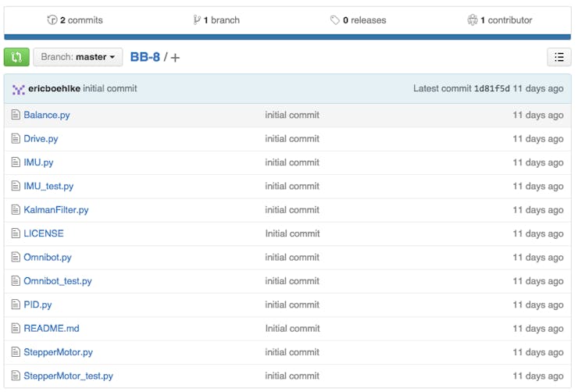Open the StepperMotor_test.py file
The height and width of the screenshot is (392, 578).
(x=69, y=376)
